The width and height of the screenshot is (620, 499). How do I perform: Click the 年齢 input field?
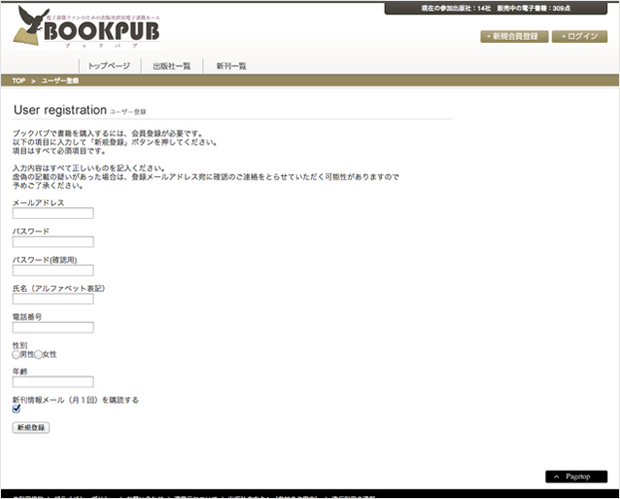point(53,381)
